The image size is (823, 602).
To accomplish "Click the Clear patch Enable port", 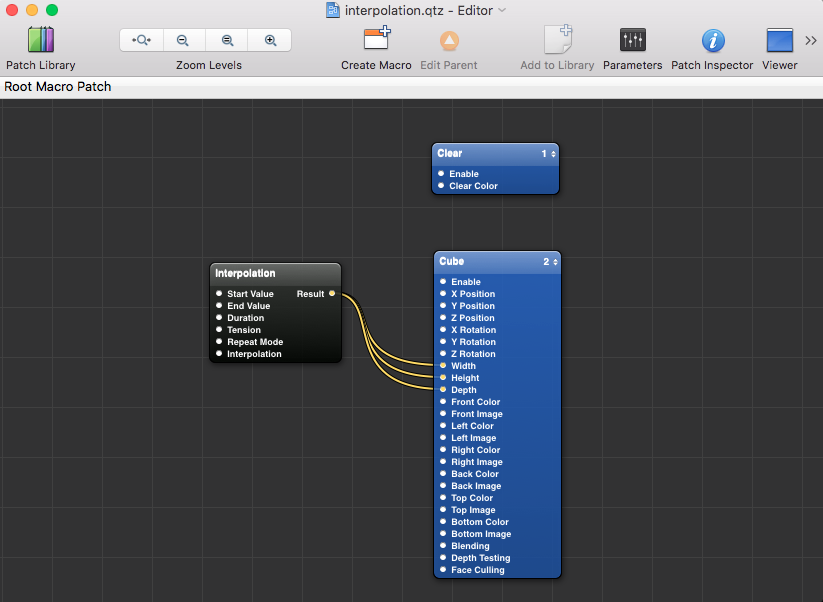I will [x=441, y=173].
